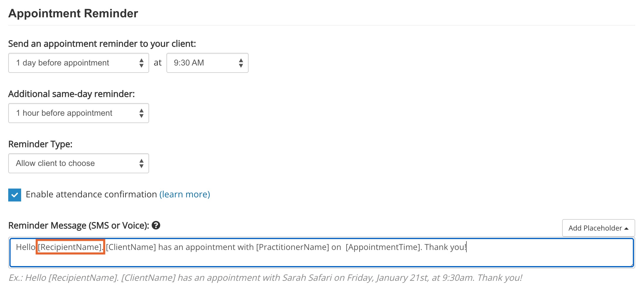Screen dimensions: 644x289
Task: Click the textarea resize handle corner
Action: (x=632, y=265)
